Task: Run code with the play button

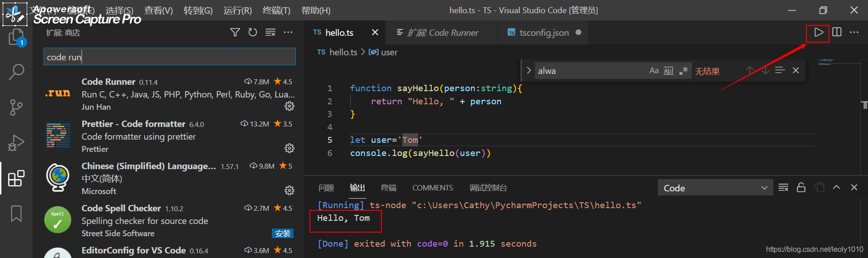Action: pyautogui.click(x=818, y=32)
